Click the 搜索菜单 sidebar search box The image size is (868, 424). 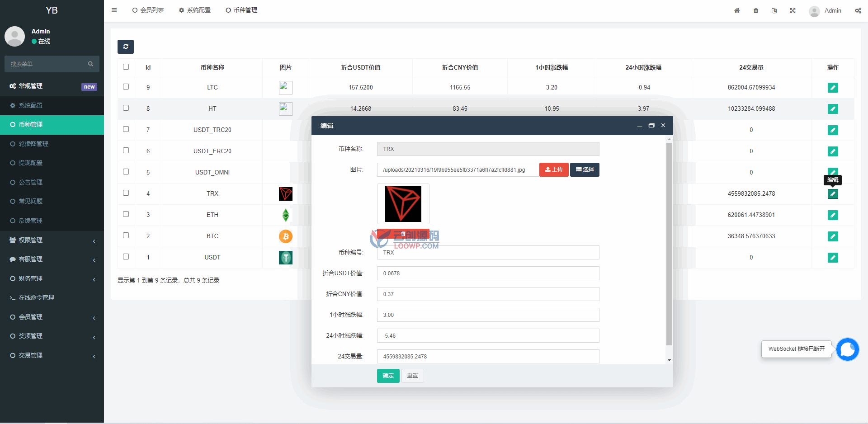pos(52,64)
